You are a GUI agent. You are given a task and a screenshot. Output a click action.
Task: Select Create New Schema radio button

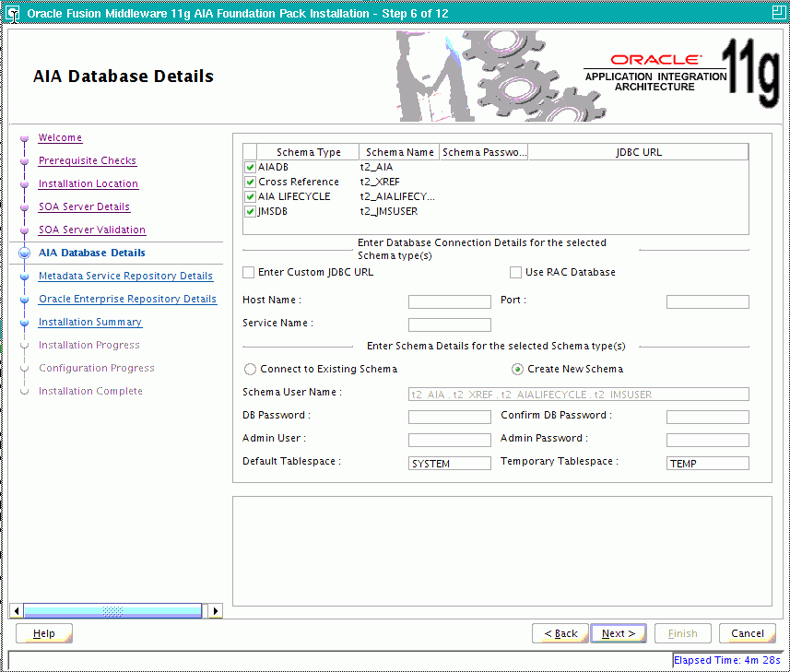pyautogui.click(x=517, y=370)
